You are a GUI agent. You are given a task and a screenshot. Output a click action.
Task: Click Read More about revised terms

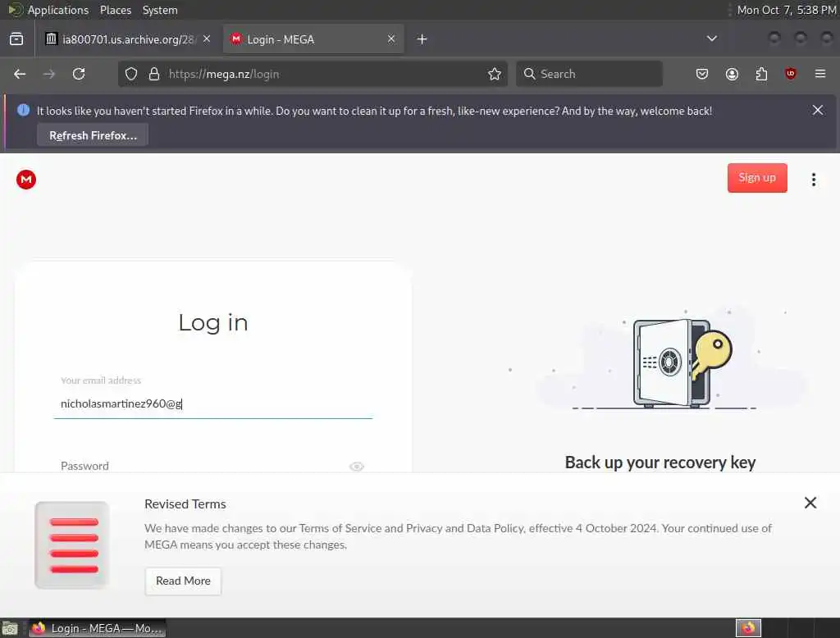(183, 581)
